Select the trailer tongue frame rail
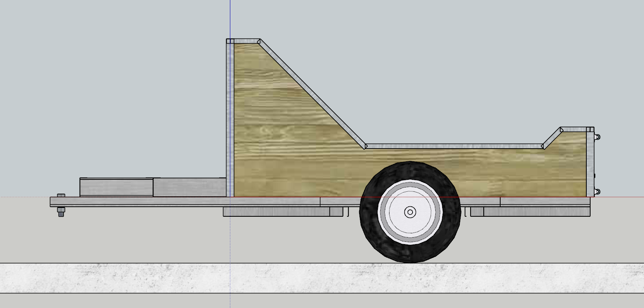Screen dimensions: 644x308 pos(185,202)
